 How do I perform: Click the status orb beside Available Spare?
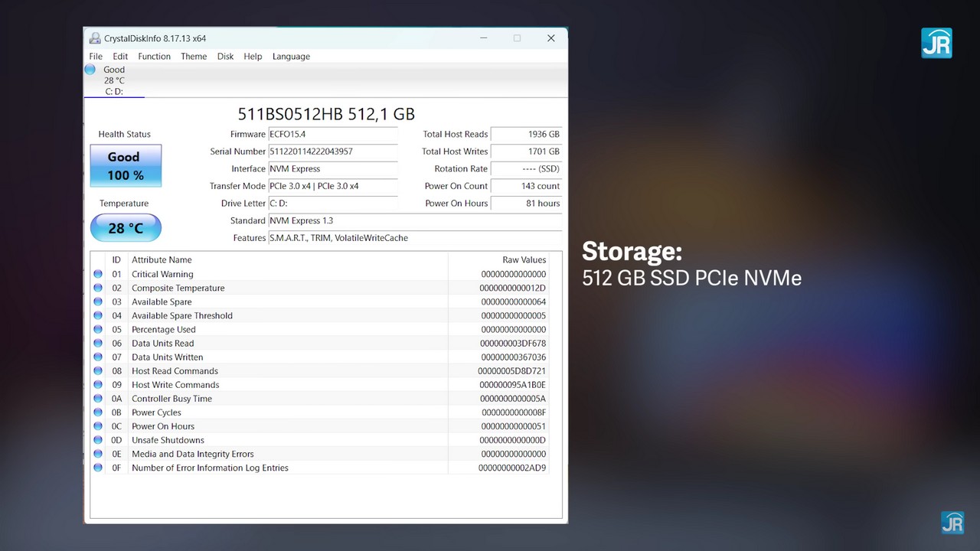click(98, 302)
